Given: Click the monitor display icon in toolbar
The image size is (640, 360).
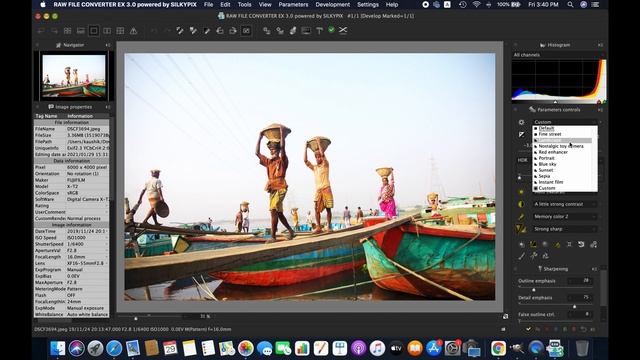Looking at the screenshot, I should 306,31.
